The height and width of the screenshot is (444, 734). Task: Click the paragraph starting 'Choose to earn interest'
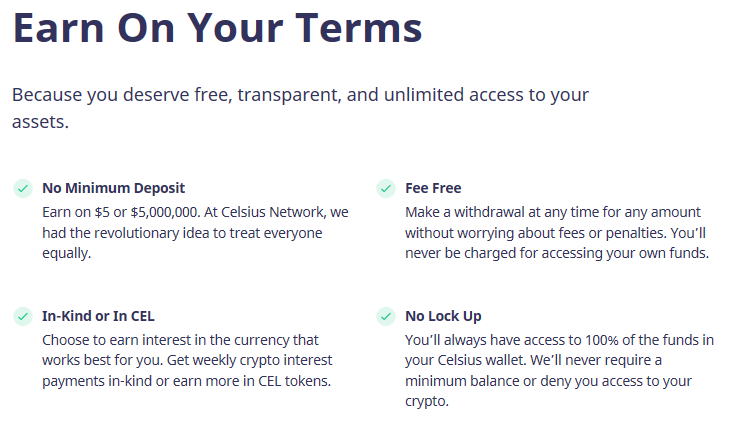pyautogui.click(x=187, y=361)
